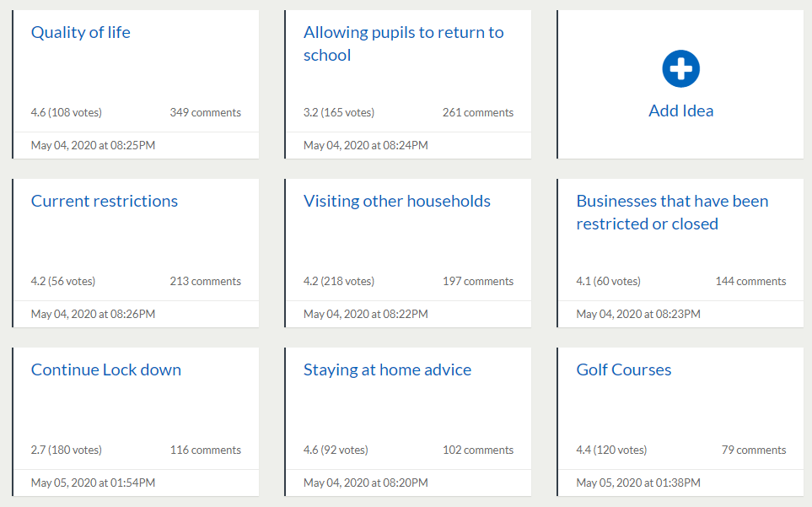Click the 4.4 (120 votes) rating
Image resolution: width=812 pixels, height=507 pixels.
pyautogui.click(x=611, y=450)
